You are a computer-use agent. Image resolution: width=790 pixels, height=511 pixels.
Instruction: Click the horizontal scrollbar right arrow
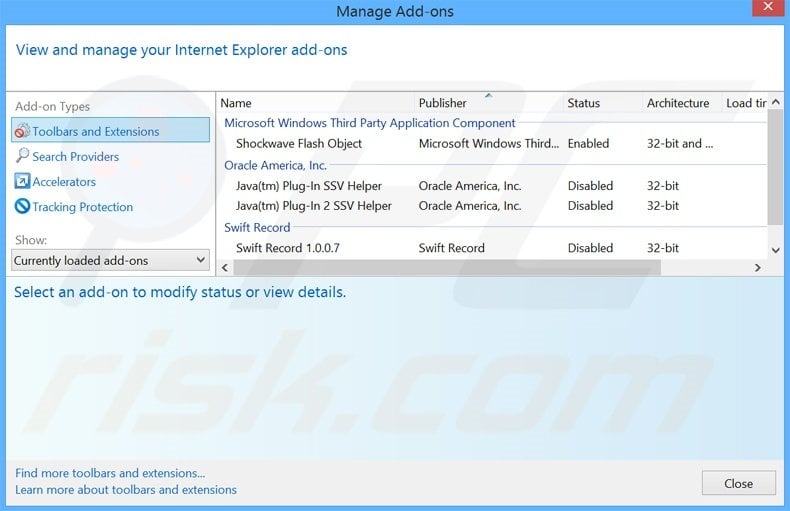pos(757,268)
